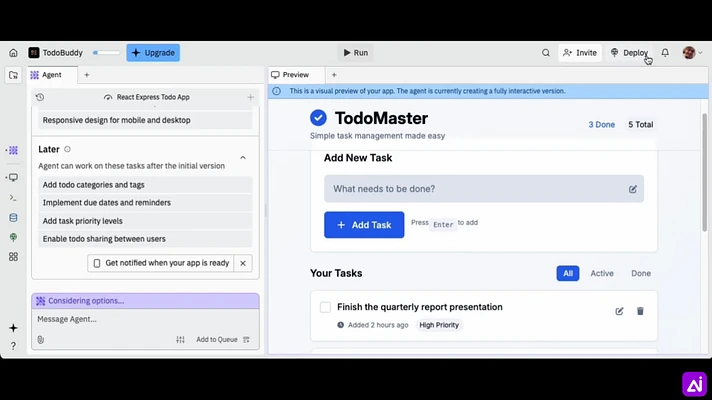Click the usage progress bar beside TodoBuddy
The width and height of the screenshot is (712, 400).
[x=106, y=53]
